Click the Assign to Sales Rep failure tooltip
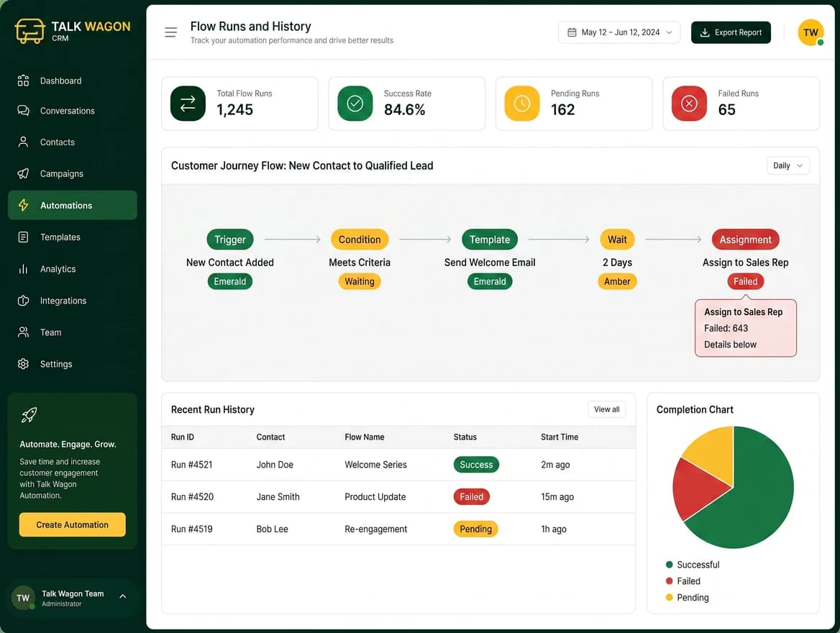840x633 pixels. 745,328
